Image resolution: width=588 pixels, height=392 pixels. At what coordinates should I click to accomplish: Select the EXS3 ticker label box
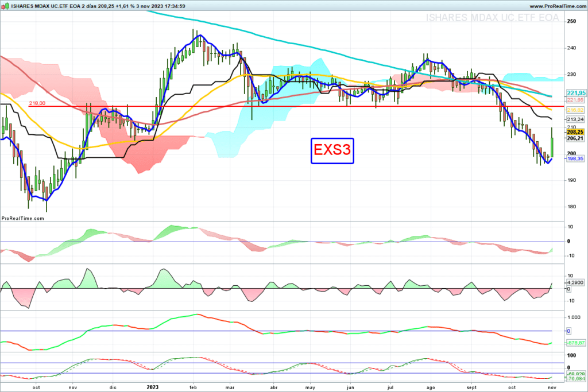coord(332,150)
